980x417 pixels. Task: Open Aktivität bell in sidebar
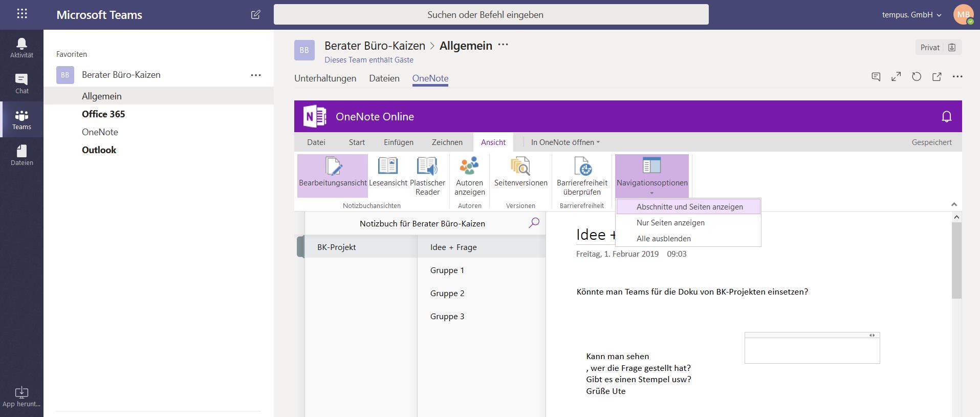pos(21,48)
